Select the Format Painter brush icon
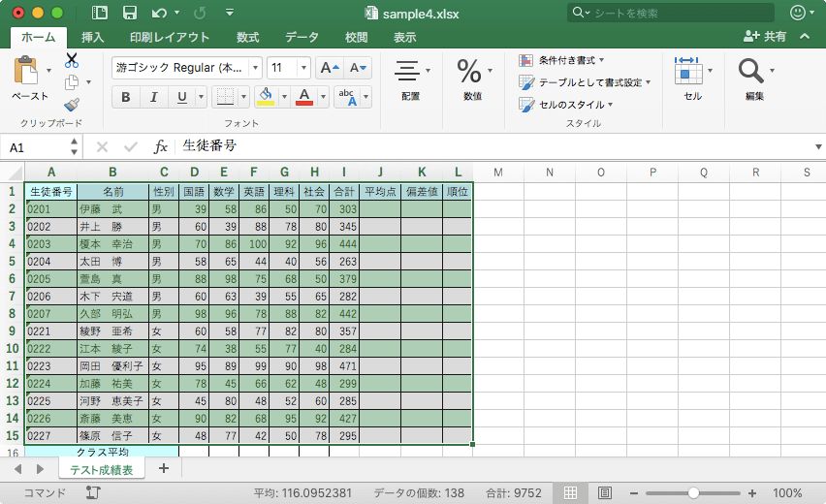 (72, 105)
